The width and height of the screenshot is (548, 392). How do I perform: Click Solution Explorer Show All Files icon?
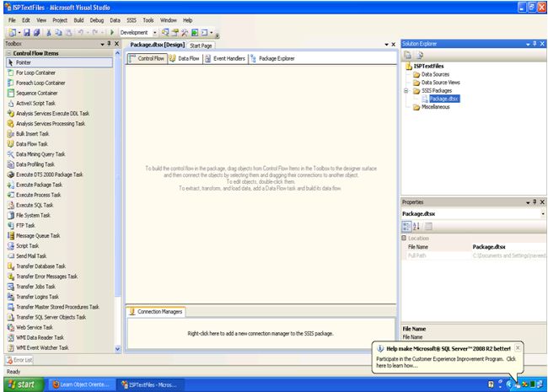pyautogui.click(x=420, y=55)
